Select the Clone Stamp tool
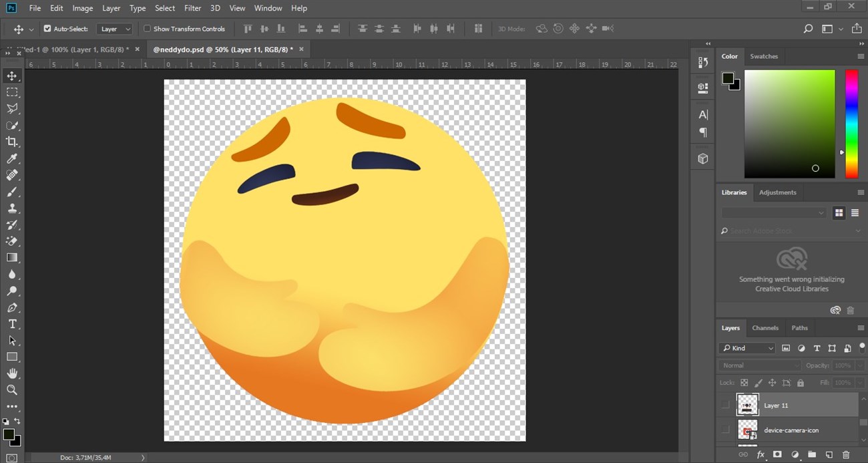The width and height of the screenshot is (868, 463). point(12,208)
